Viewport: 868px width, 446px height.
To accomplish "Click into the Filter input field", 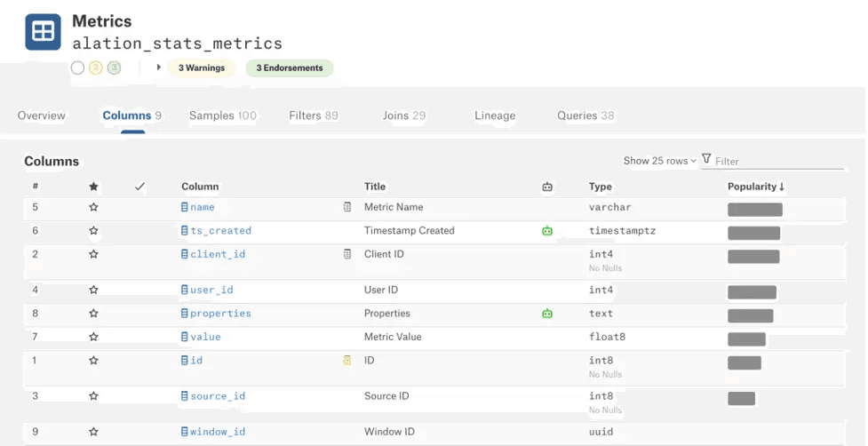I will coord(777,161).
